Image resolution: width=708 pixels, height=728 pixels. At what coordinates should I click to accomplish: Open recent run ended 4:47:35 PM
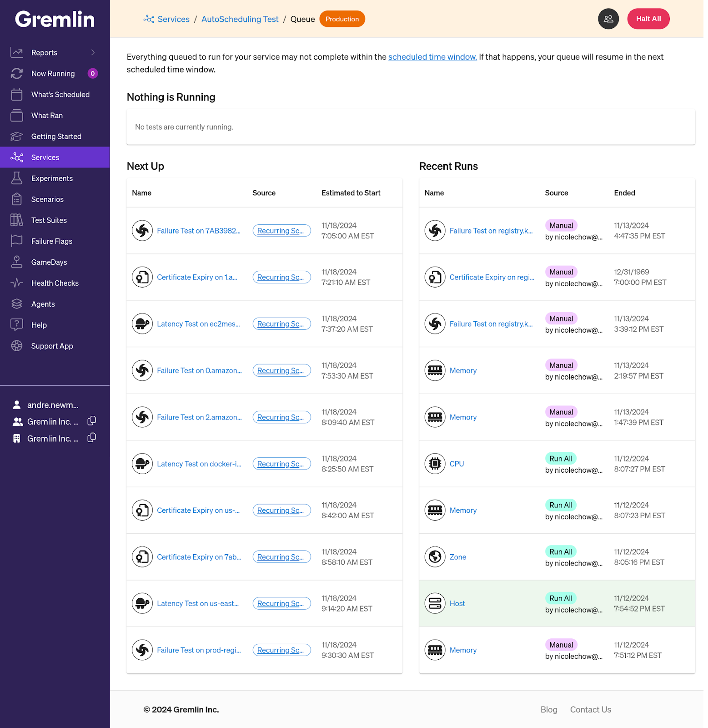[491, 231]
